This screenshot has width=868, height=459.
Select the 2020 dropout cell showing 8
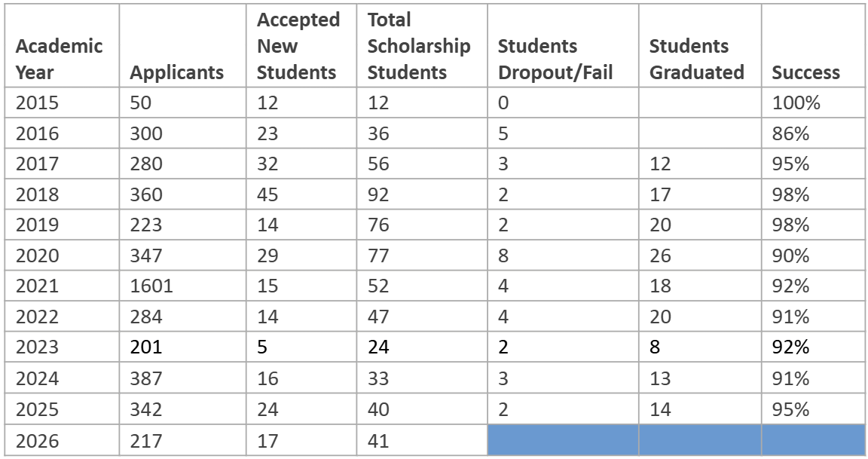503,256
